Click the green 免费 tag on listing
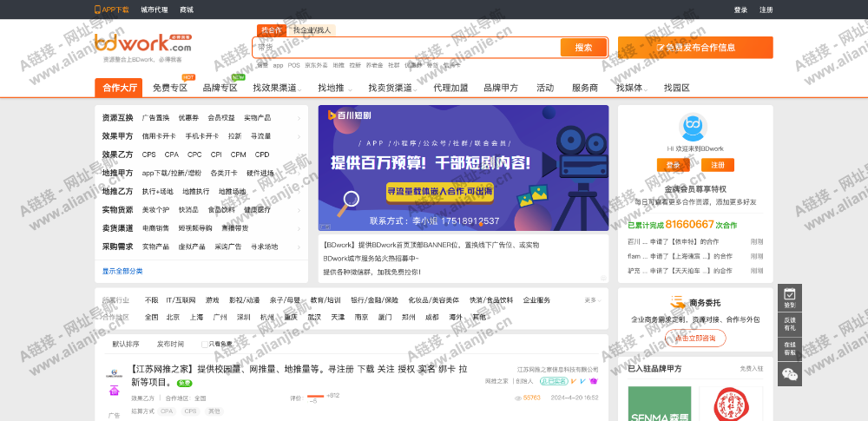The image size is (868, 421). point(184,384)
